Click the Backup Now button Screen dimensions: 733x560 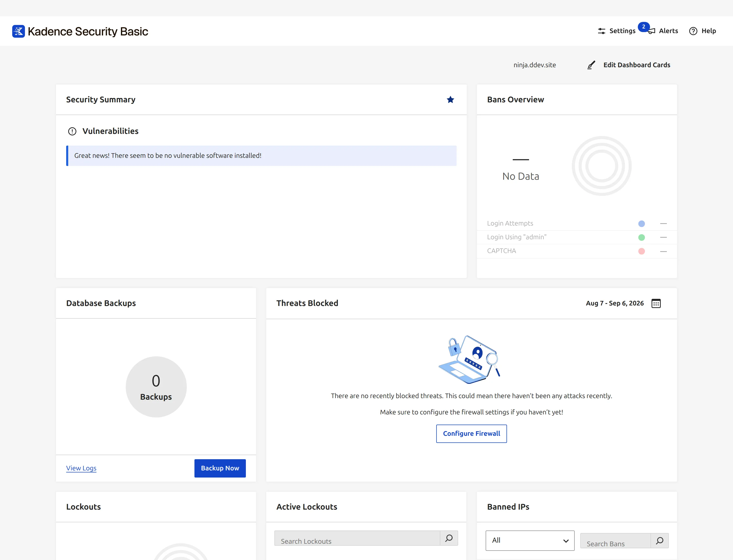(220, 468)
